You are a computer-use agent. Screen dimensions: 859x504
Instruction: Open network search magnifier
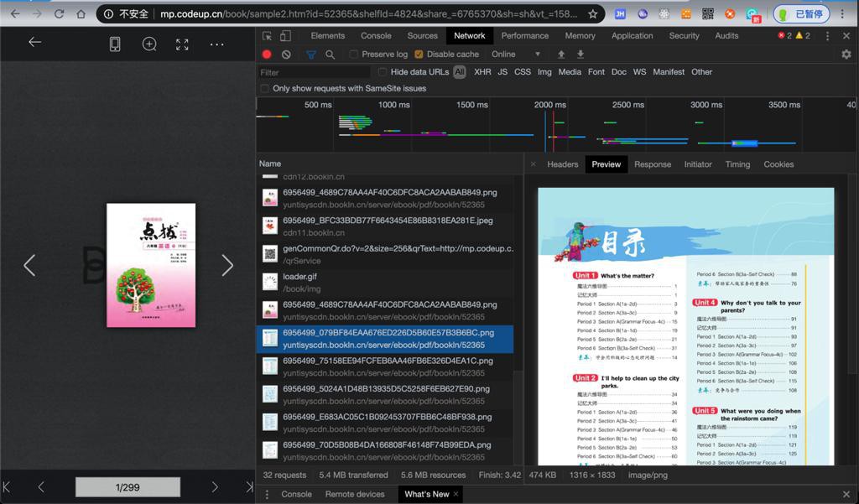pos(330,55)
